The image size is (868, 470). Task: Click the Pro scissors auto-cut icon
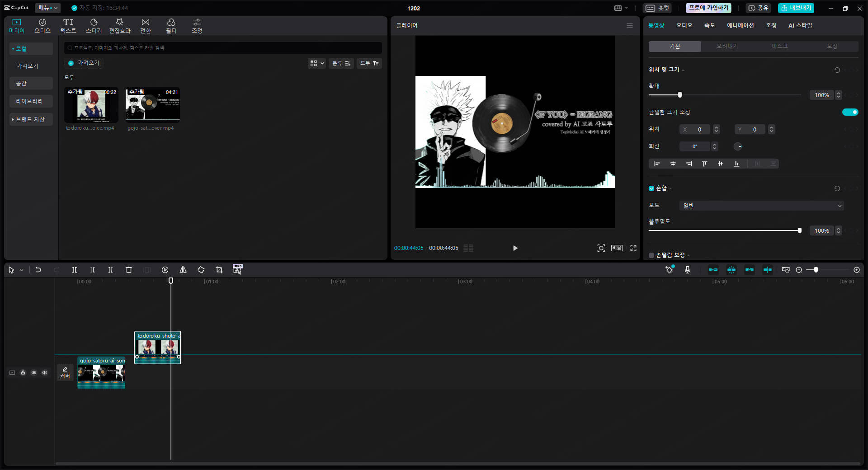click(x=237, y=269)
